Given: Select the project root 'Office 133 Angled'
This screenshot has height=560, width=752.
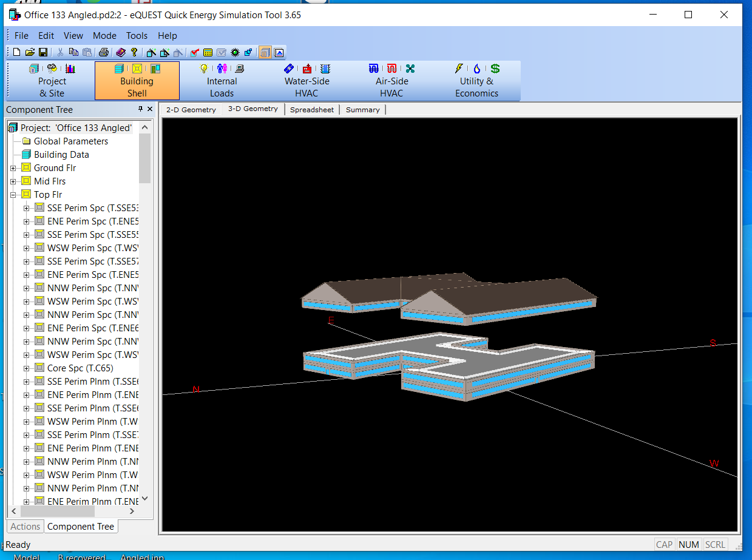Looking at the screenshot, I should pos(76,128).
